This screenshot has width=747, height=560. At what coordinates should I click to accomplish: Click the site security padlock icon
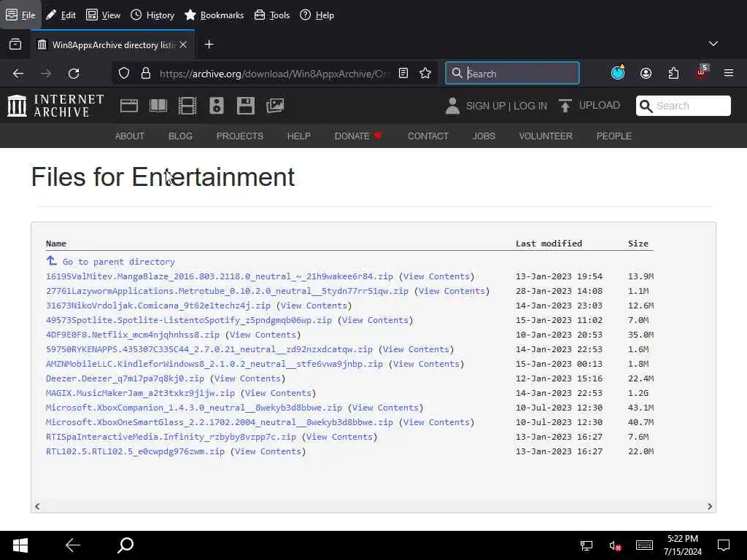coord(146,74)
